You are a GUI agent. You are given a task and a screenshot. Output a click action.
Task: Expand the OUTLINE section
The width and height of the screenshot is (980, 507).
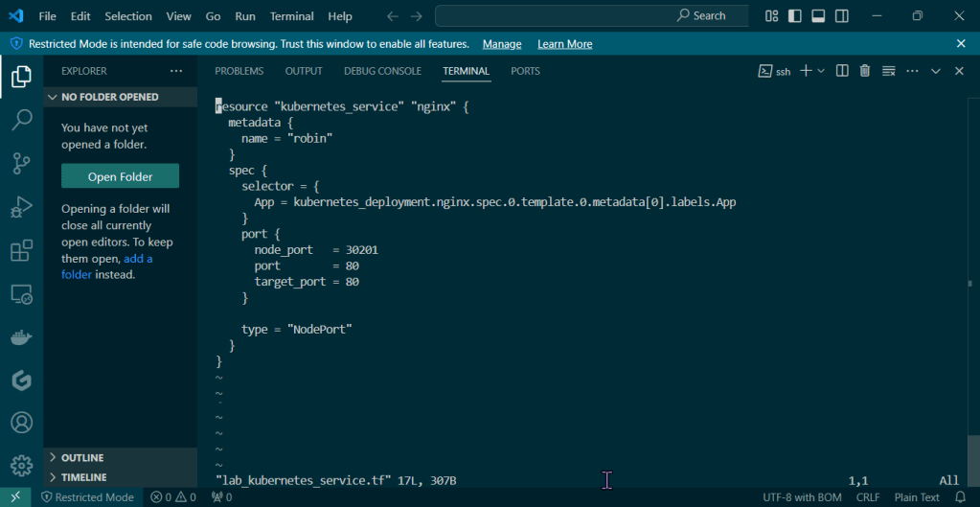coord(82,458)
